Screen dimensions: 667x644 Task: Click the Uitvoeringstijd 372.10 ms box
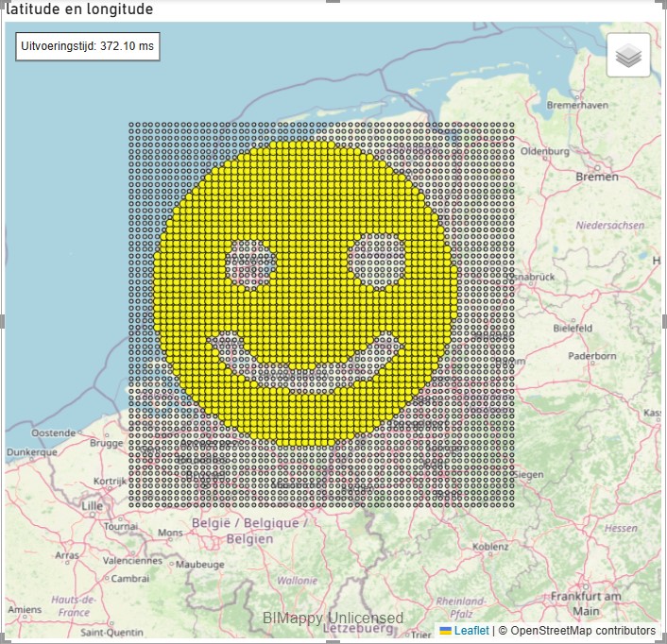[x=88, y=46]
